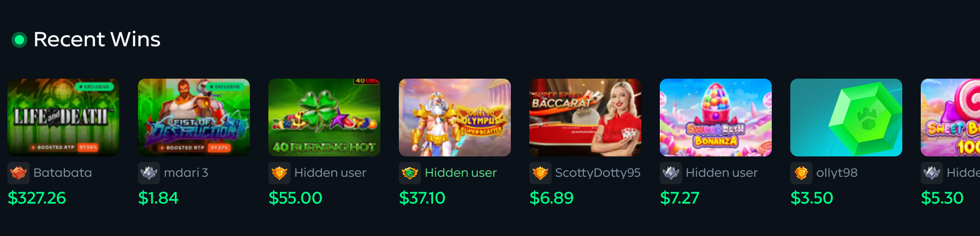Click ollyt98's gold rank badge icon
This screenshot has height=236, width=980.
point(801,173)
